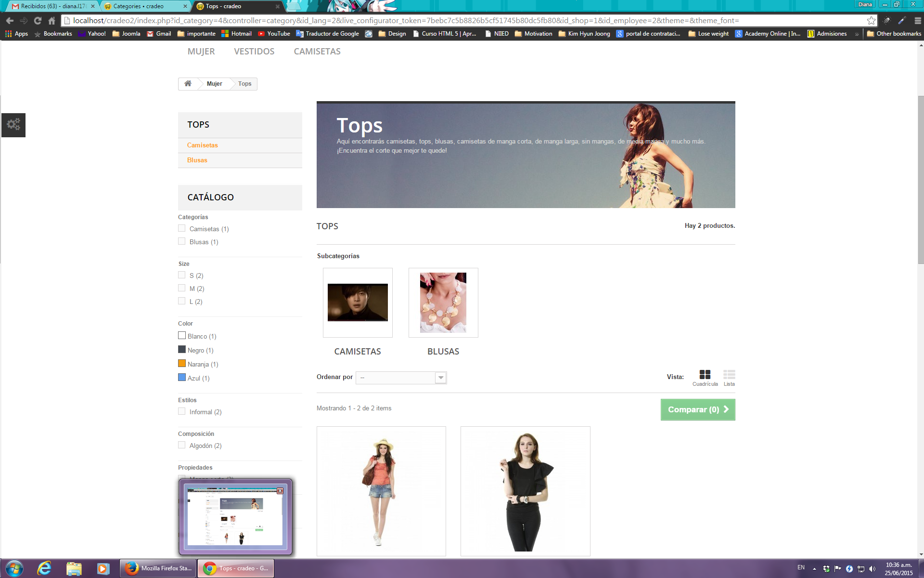Enable the size S filter
924x578 pixels.
click(182, 275)
